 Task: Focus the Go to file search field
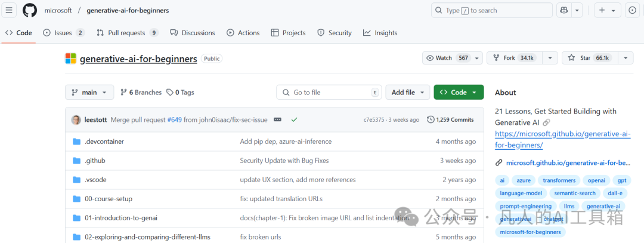(x=329, y=93)
